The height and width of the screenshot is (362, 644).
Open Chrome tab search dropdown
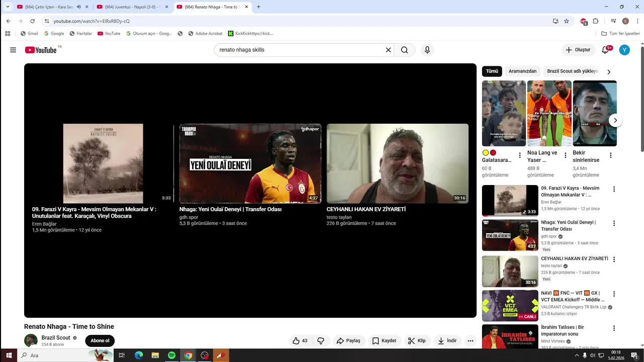coord(8,7)
